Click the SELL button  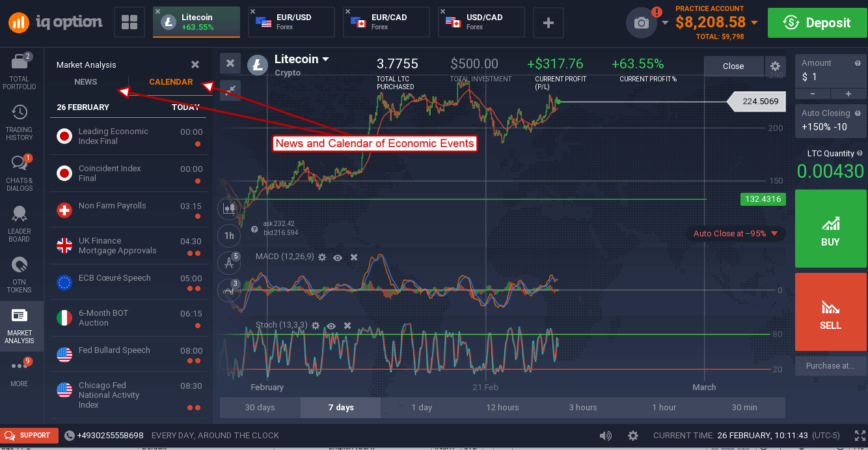coord(831,312)
